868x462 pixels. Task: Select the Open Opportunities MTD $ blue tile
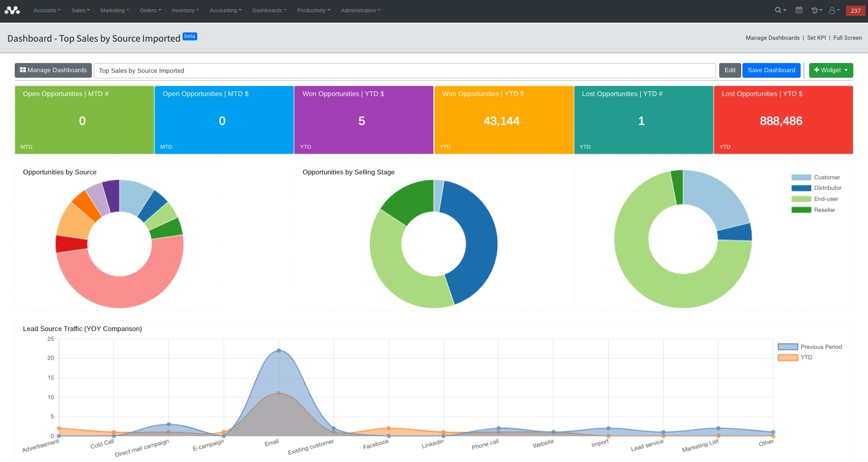(224, 120)
